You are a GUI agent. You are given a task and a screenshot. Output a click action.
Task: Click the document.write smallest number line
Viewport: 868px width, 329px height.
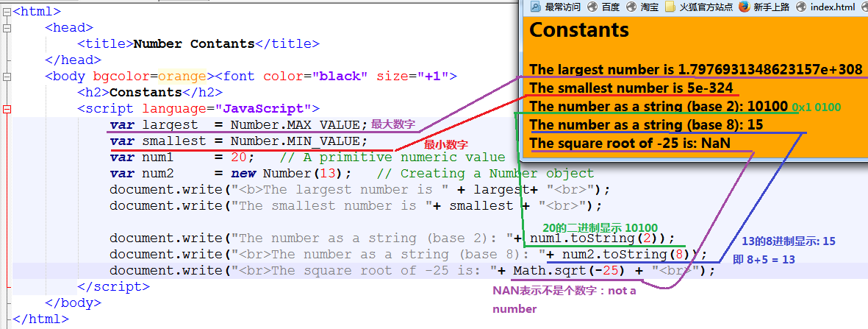[356, 206]
